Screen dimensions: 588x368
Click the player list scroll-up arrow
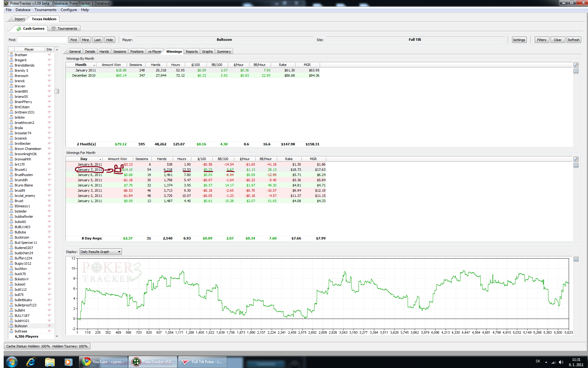tap(57, 49)
